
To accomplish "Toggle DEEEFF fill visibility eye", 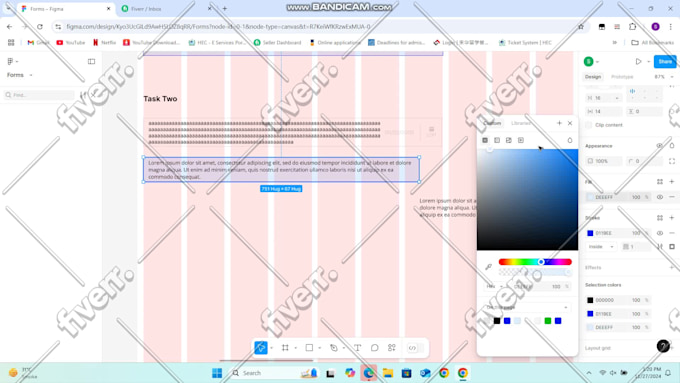I will [660, 197].
